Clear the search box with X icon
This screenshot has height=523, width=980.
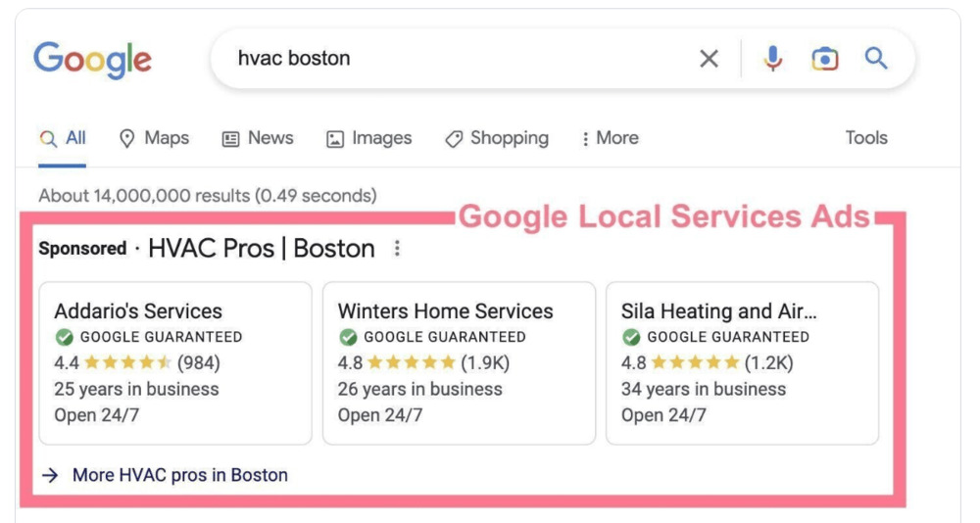tap(709, 59)
